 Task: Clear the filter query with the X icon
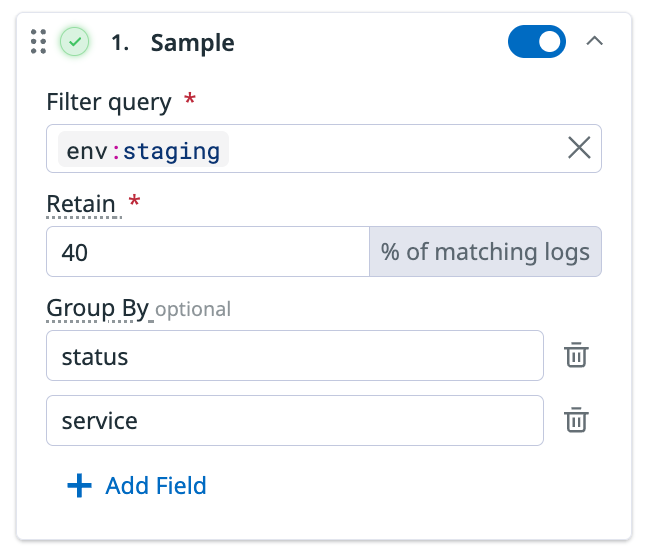click(x=579, y=149)
